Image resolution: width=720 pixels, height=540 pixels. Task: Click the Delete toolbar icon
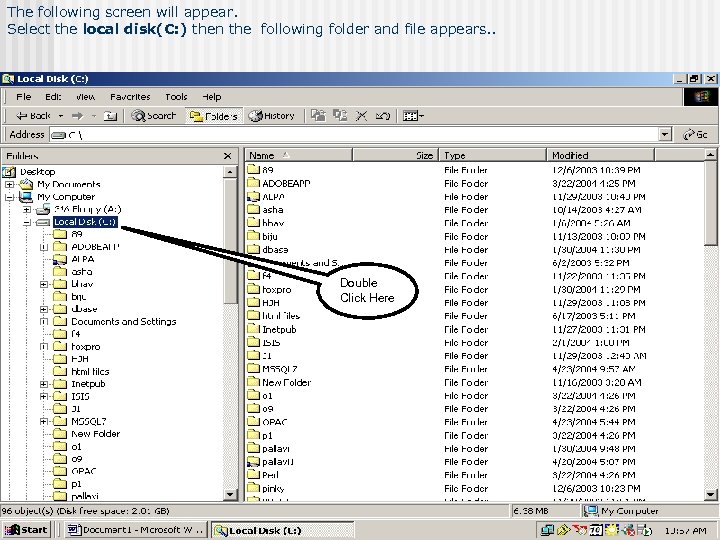[x=361, y=116]
